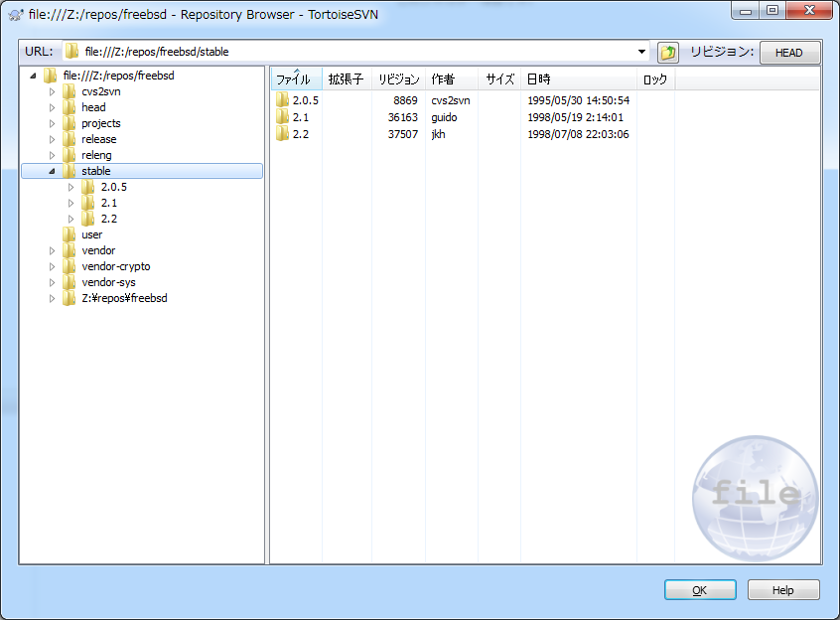Click the 2.1 folder icon in the file list
Image resolution: width=840 pixels, height=620 pixels.
(282, 117)
